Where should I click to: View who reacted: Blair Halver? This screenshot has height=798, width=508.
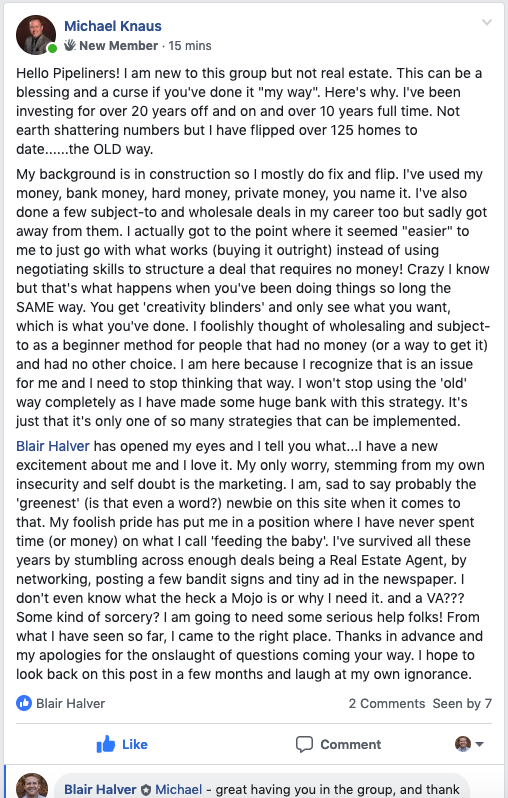click(70, 703)
